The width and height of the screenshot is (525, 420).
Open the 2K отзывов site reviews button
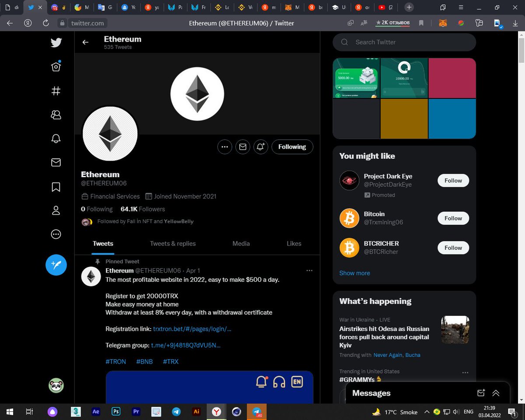click(392, 23)
